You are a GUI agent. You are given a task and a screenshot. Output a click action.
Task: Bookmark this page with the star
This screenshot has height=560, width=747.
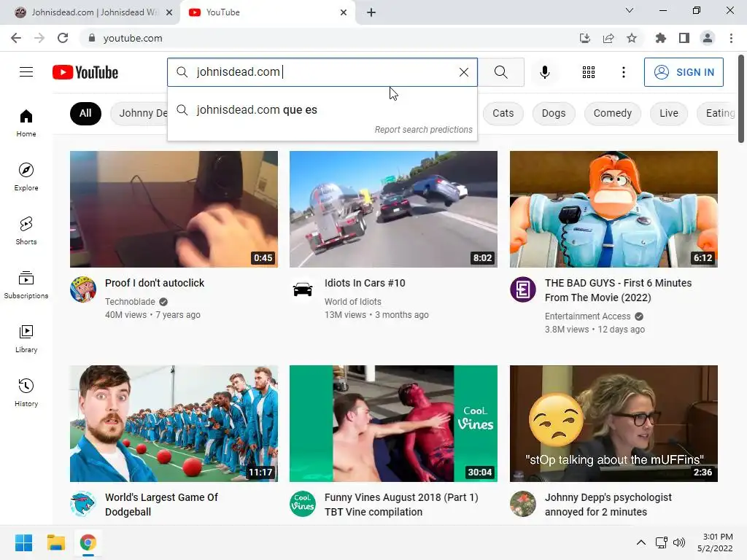632,38
